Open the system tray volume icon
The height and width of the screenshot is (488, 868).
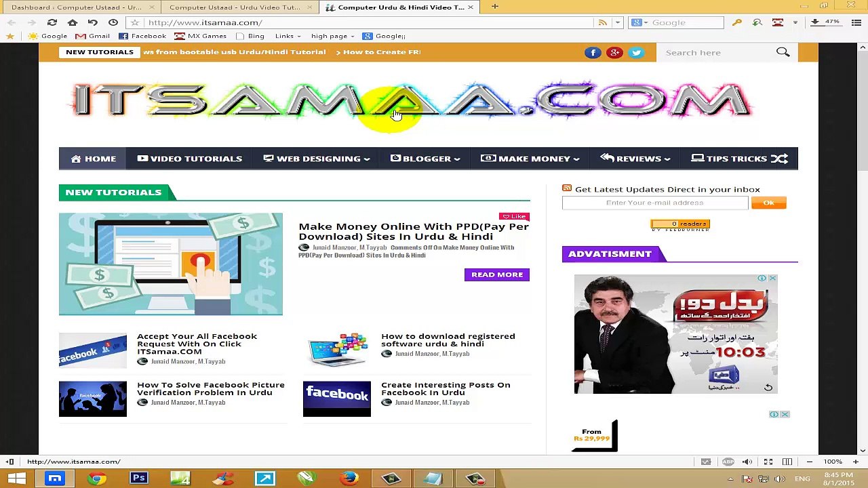coord(779,479)
